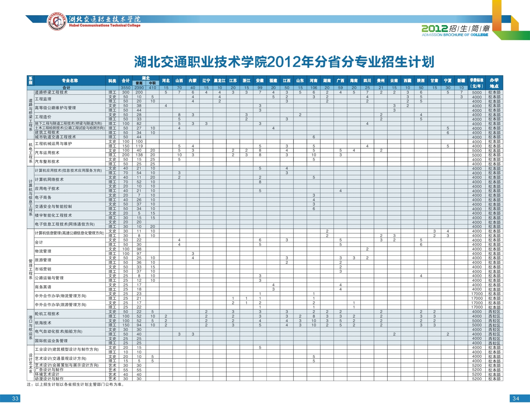Click the major name 会计
Viewport: 530px width, 420px height.
pyautogui.click(x=39, y=242)
